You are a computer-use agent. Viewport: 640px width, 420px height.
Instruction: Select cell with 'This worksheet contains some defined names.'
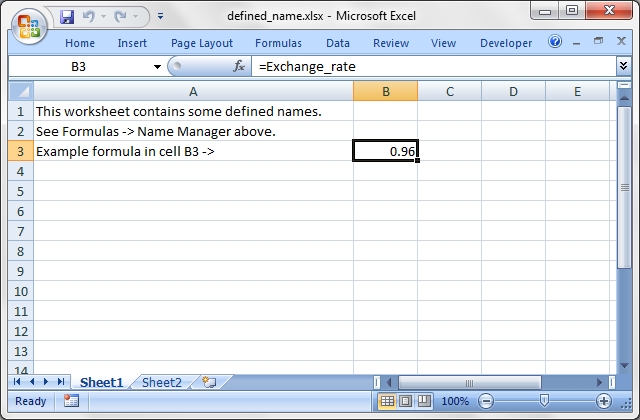click(x=193, y=111)
